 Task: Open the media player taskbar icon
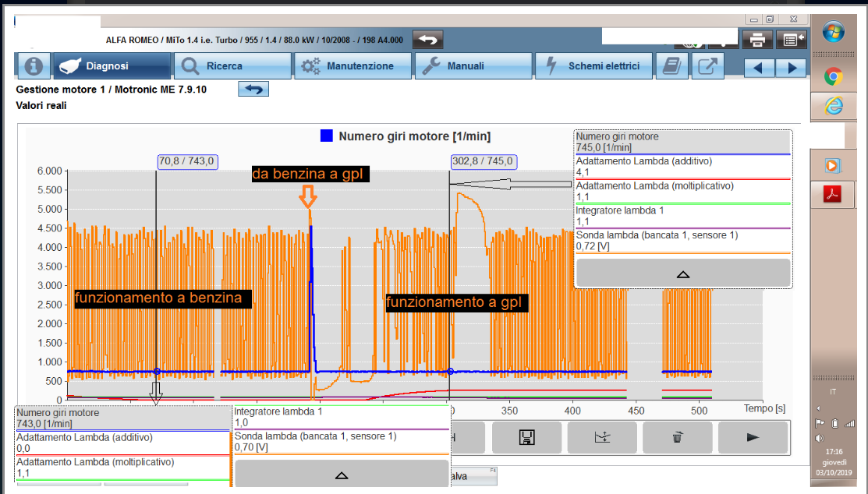[832, 165]
